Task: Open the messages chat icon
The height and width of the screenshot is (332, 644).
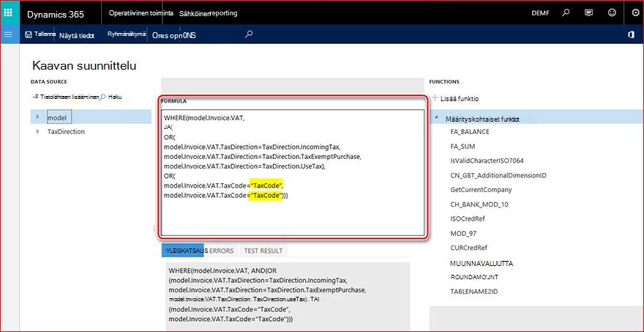Action: pos(588,12)
